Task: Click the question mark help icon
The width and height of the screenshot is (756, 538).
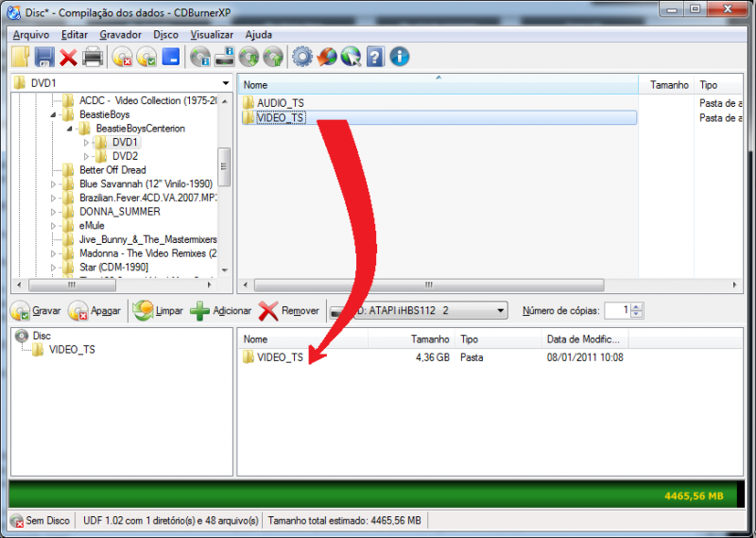Action: tap(375, 57)
